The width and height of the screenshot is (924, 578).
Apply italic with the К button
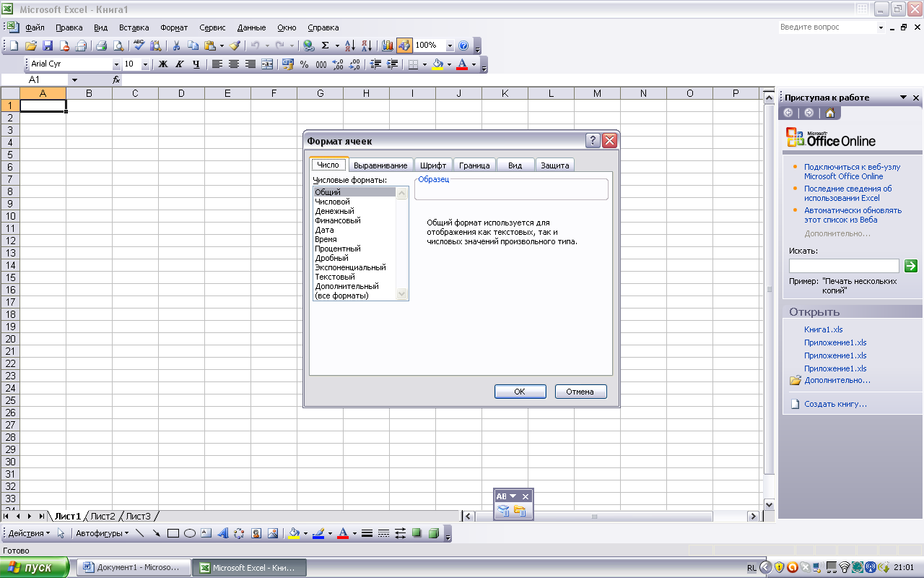pyautogui.click(x=179, y=64)
